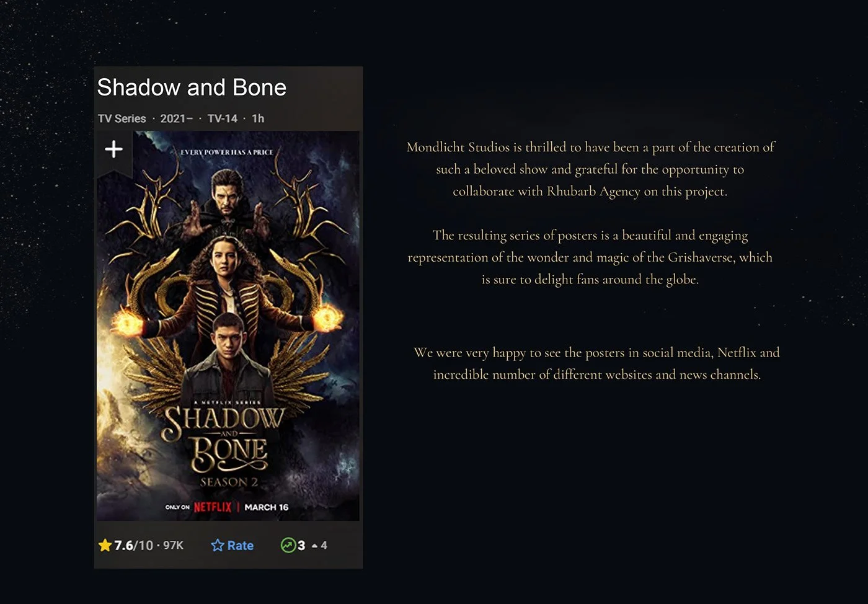This screenshot has height=604, width=868.
Task: Click the Shadow and Bone Season 2 poster
Action: [228, 326]
